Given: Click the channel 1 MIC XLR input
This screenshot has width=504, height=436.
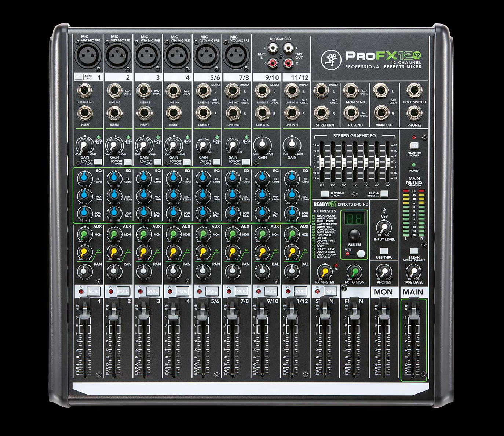Looking at the screenshot, I should [x=88, y=55].
